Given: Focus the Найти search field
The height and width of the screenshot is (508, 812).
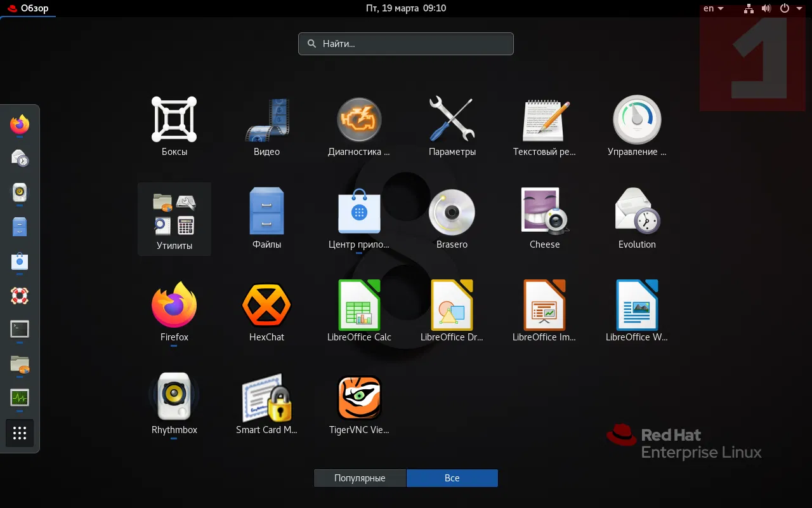Looking at the screenshot, I should (x=406, y=44).
